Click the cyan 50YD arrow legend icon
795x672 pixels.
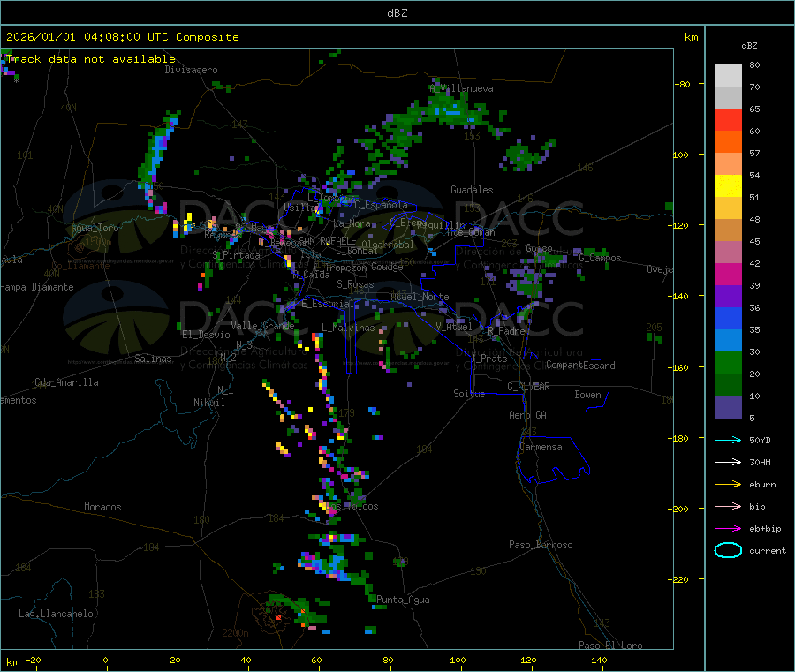[x=728, y=440]
